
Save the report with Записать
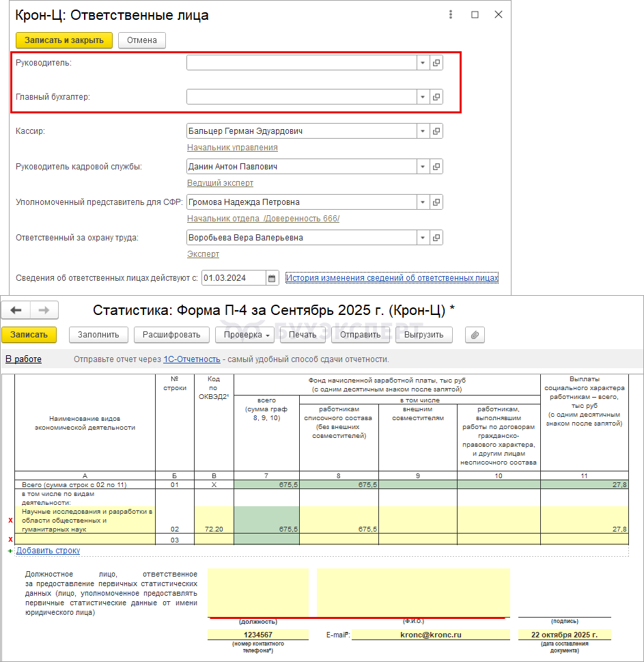(x=29, y=335)
